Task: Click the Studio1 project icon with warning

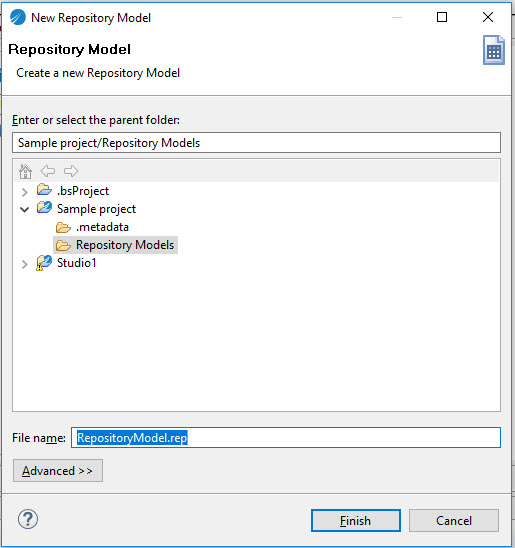Action: (44, 263)
